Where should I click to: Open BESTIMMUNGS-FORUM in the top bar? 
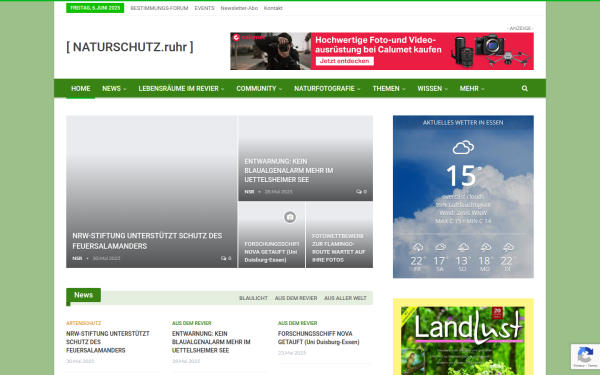159,8
